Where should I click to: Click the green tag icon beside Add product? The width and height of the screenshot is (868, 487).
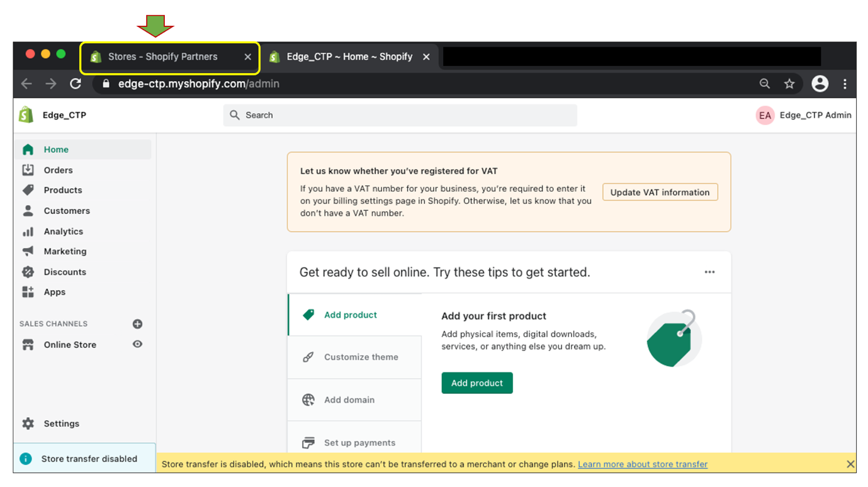(x=308, y=315)
